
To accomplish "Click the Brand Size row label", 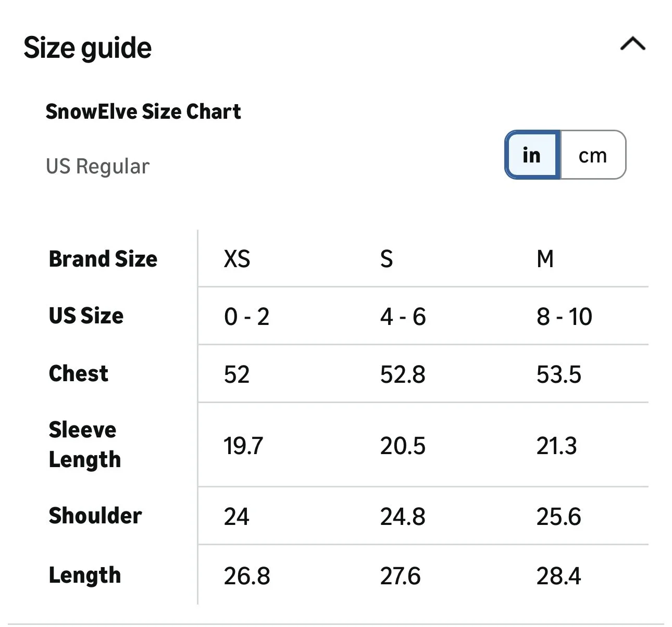I will (x=103, y=259).
